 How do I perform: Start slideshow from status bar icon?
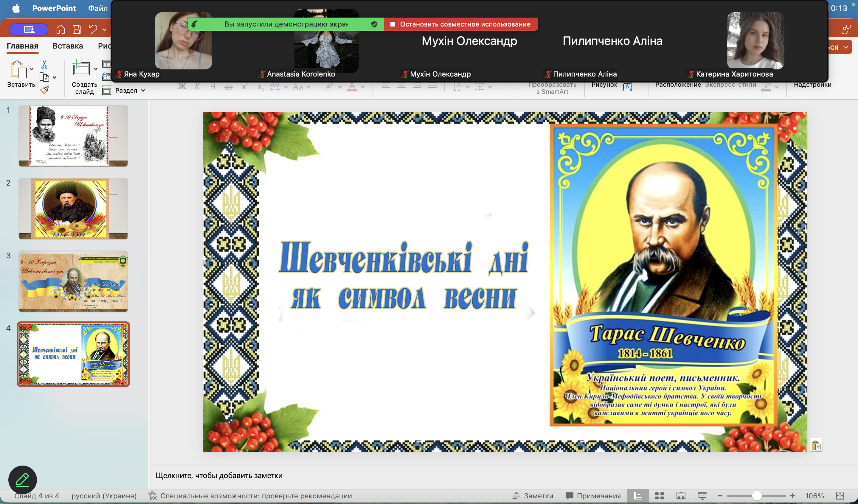click(x=702, y=495)
